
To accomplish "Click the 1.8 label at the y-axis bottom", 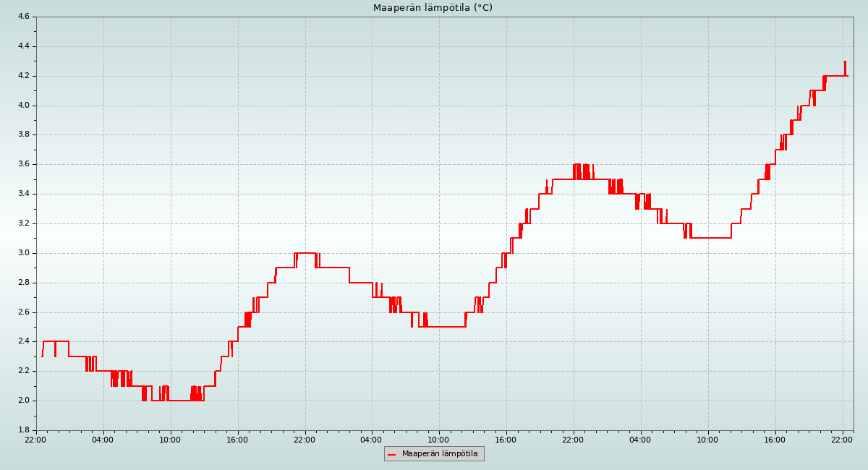I will pyautogui.click(x=22, y=430).
